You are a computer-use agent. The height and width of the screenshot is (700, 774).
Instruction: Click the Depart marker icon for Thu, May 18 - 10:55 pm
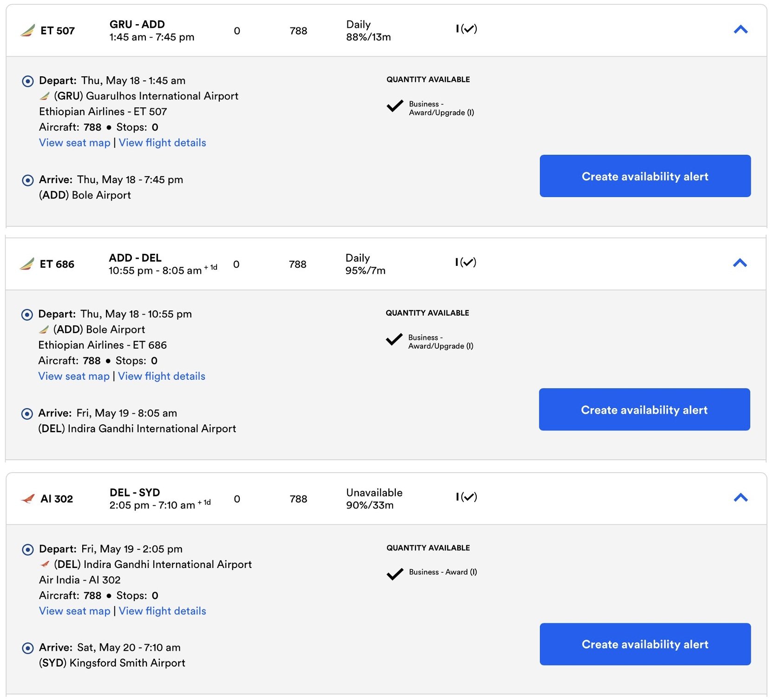click(x=27, y=315)
